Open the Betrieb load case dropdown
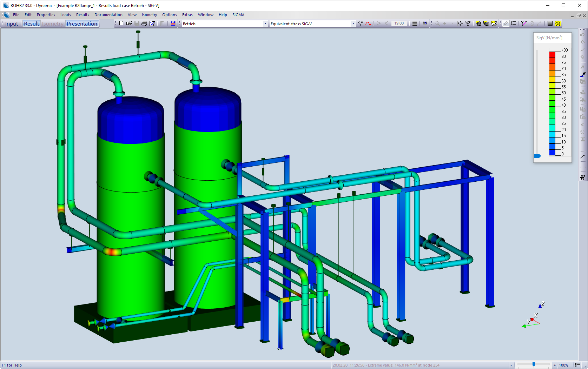 pyautogui.click(x=265, y=24)
